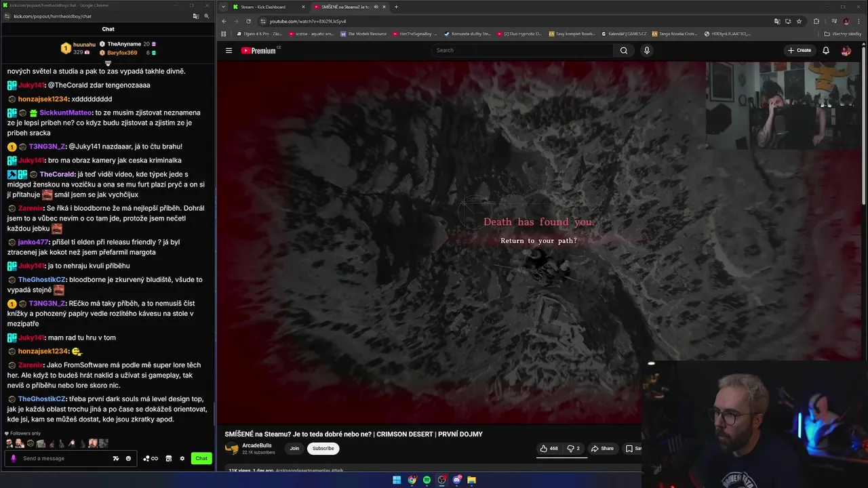Click username janko477 in chat
The width and height of the screenshot is (868, 488).
click(x=33, y=242)
